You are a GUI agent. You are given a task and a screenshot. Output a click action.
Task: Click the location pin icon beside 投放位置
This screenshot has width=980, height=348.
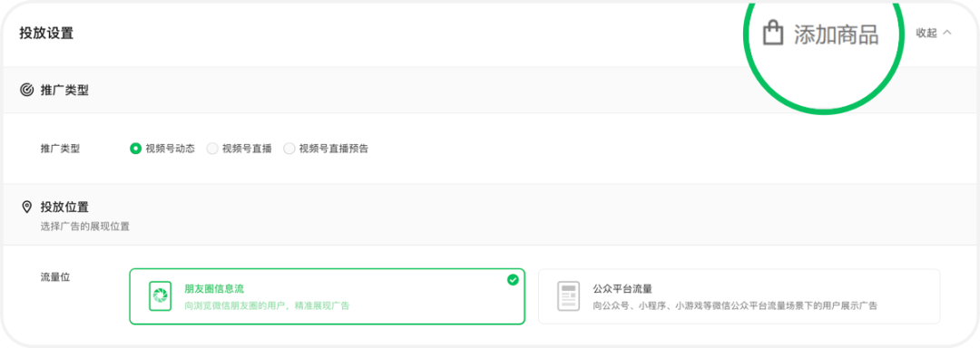pos(26,207)
